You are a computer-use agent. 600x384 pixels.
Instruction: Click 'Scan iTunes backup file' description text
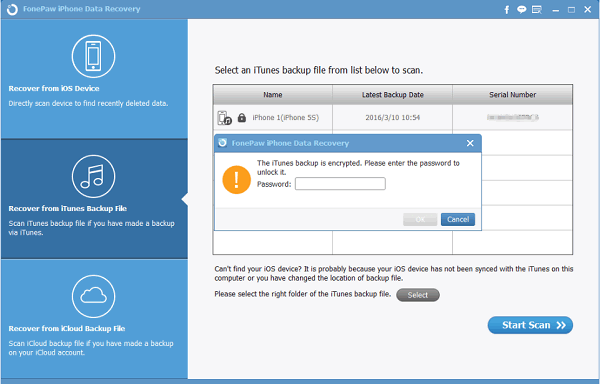pyautogui.click(x=91, y=228)
